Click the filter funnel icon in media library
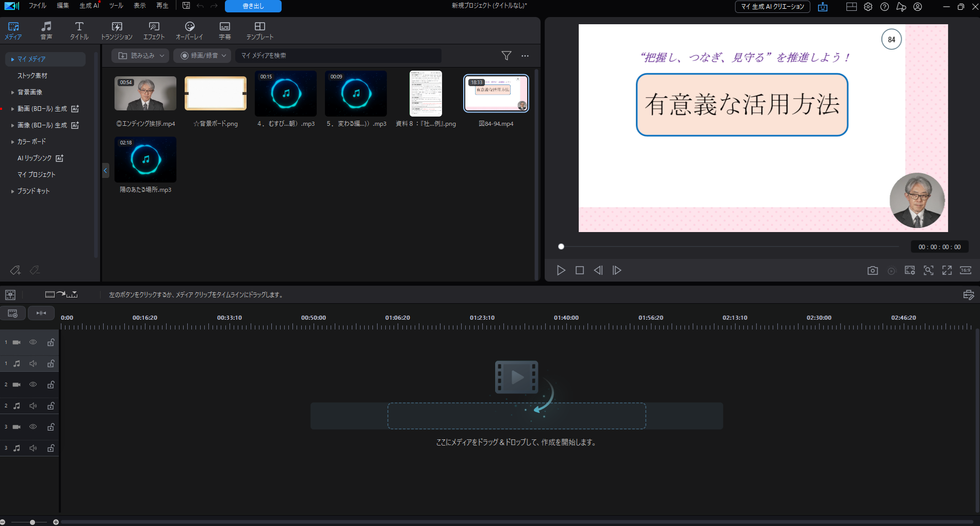This screenshot has height=526, width=980. (507, 56)
